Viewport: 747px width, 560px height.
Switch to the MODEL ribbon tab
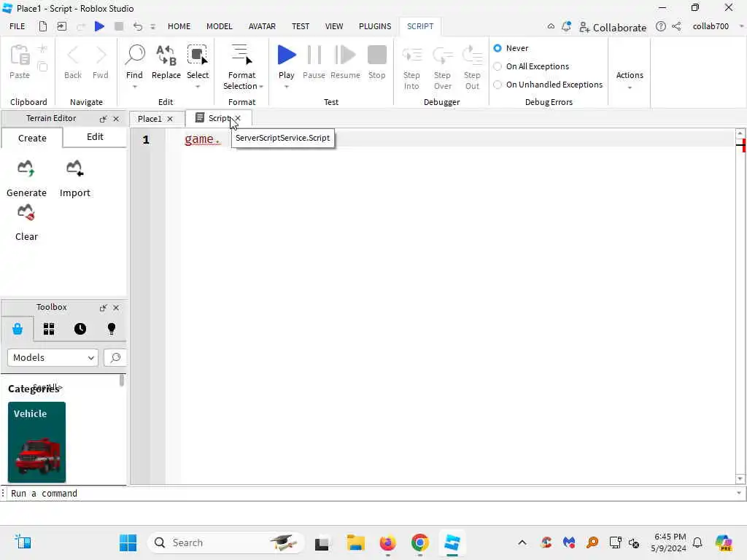pos(219,26)
